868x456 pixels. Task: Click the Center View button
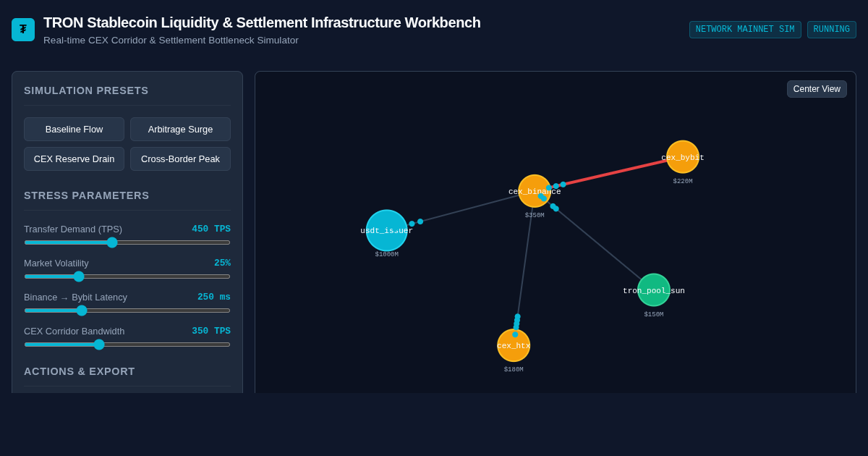[817, 89]
